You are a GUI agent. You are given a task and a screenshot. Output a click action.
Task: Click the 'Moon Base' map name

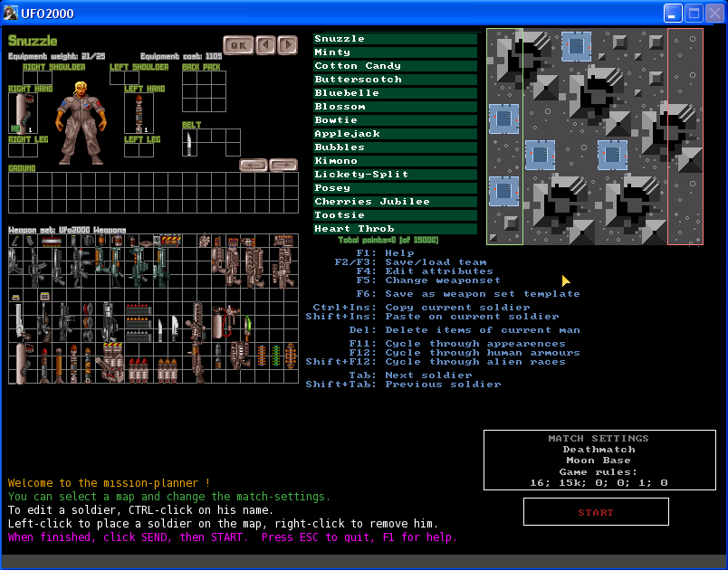point(599,461)
